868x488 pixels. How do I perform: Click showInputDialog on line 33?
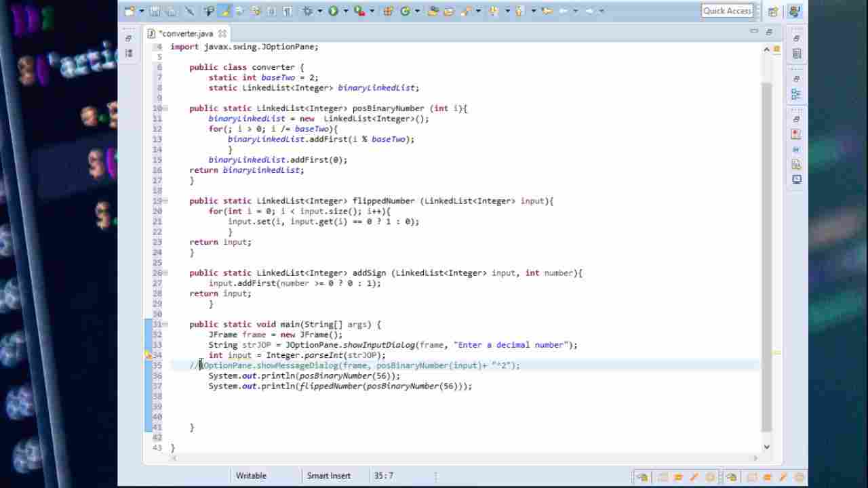click(379, 345)
